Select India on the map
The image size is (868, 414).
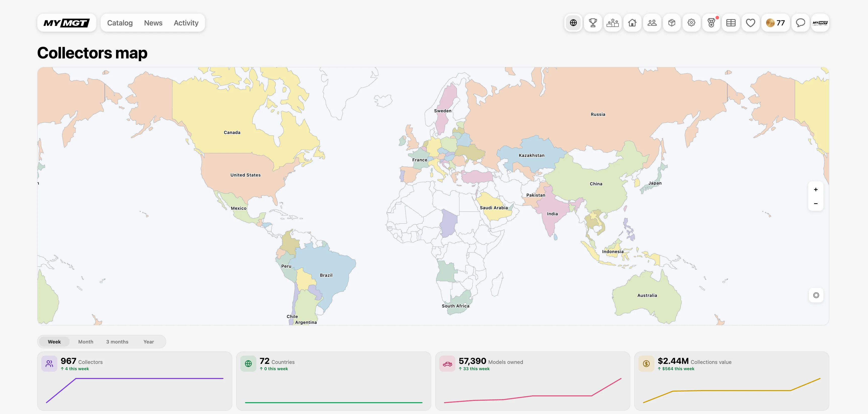tap(553, 214)
